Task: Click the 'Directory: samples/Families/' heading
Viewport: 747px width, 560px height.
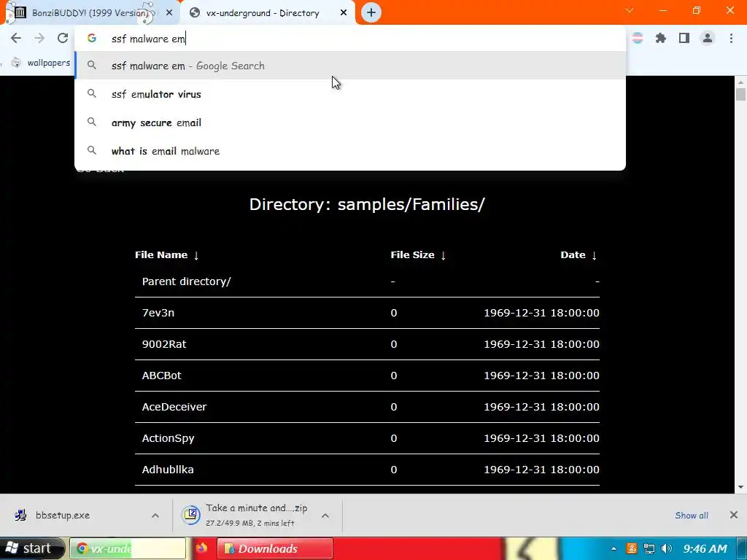Action: [367, 204]
